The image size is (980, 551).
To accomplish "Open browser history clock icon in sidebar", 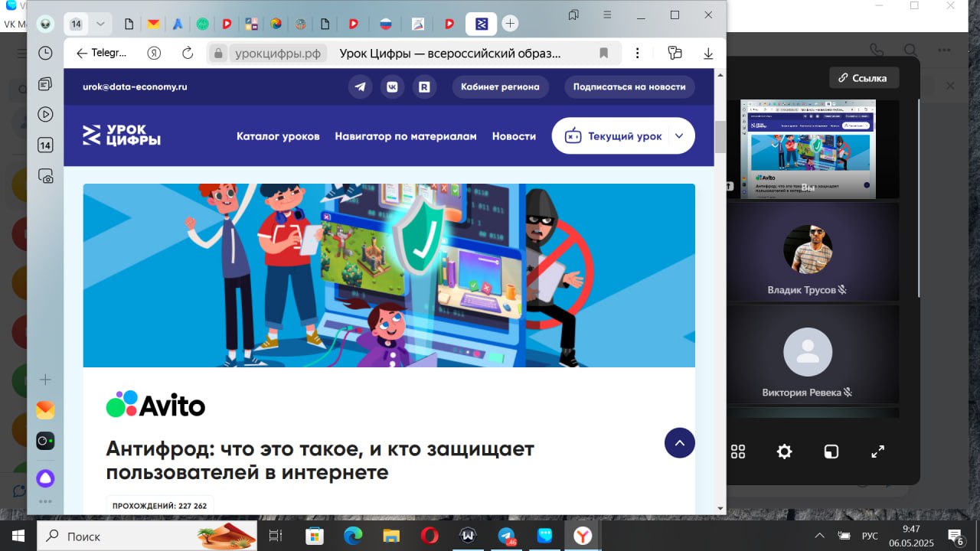I will point(45,54).
